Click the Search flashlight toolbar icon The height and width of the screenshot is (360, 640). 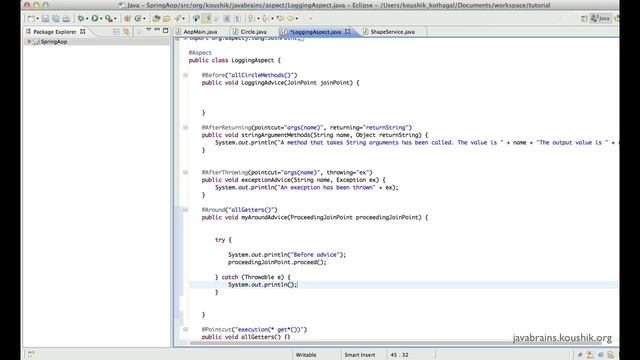pyautogui.click(x=178, y=18)
